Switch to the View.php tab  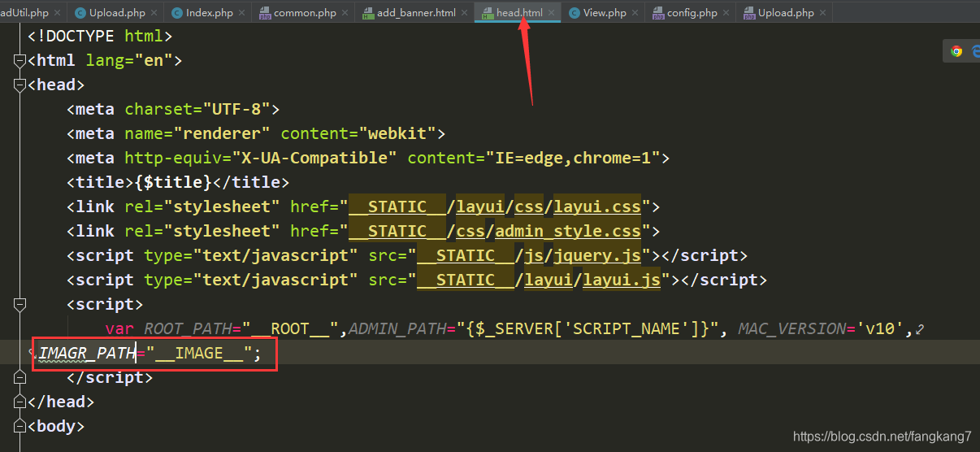[x=605, y=13]
